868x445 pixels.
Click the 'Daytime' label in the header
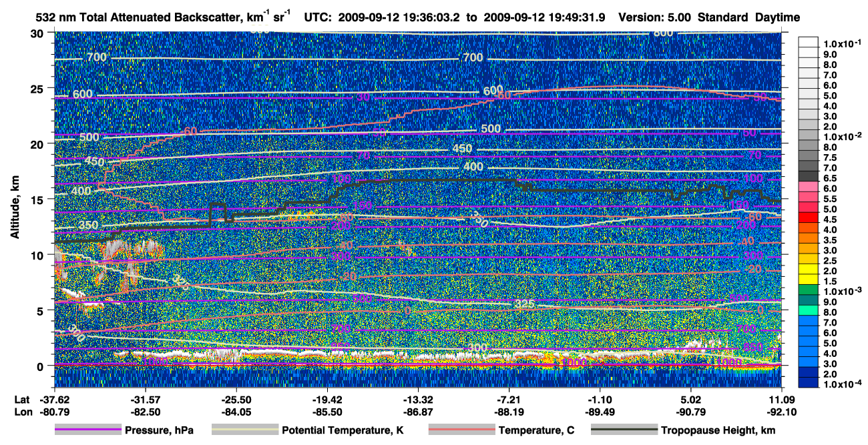point(779,17)
